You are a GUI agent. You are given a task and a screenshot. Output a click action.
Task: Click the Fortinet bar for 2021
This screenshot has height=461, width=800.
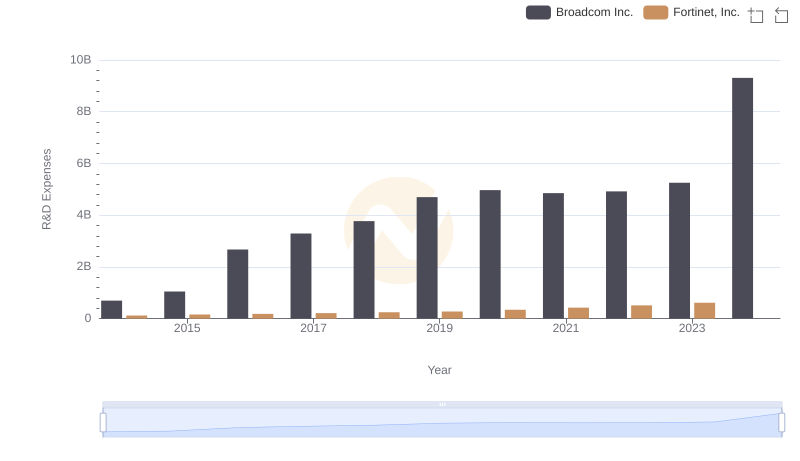click(579, 313)
